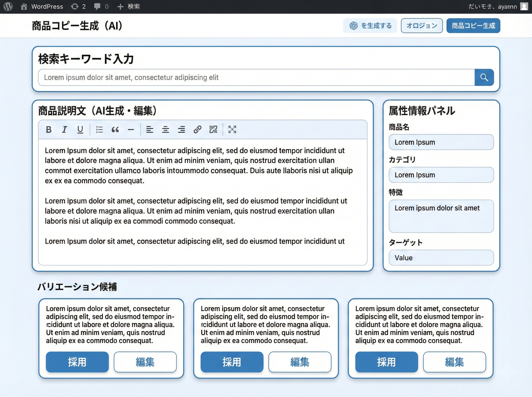
Task: Insert a hyperlink in the editor
Action: [x=198, y=130]
